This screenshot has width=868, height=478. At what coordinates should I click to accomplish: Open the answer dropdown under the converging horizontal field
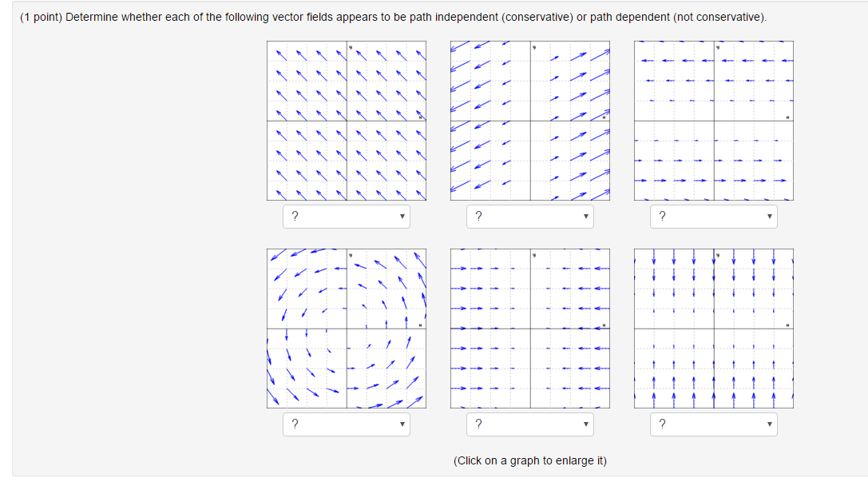530,424
